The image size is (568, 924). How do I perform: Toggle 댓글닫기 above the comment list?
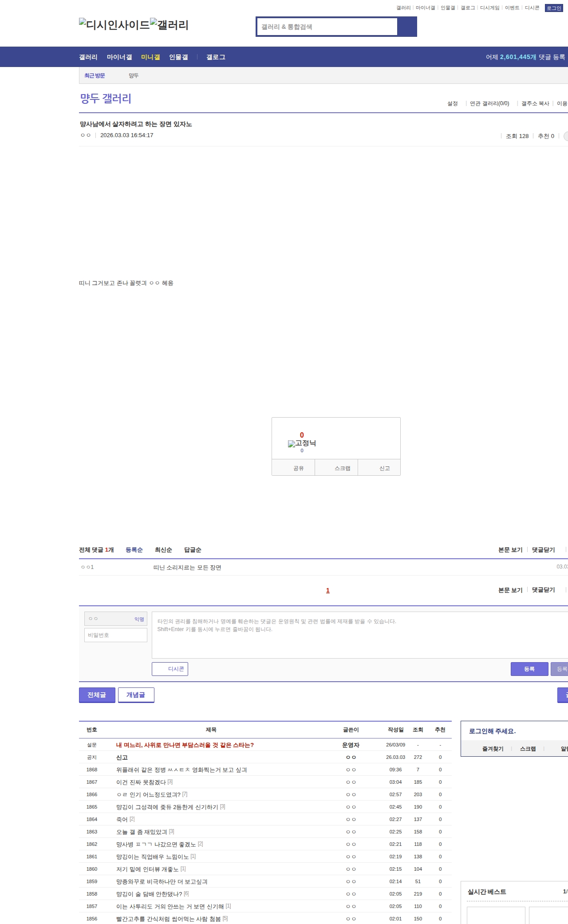pyautogui.click(x=543, y=550)
